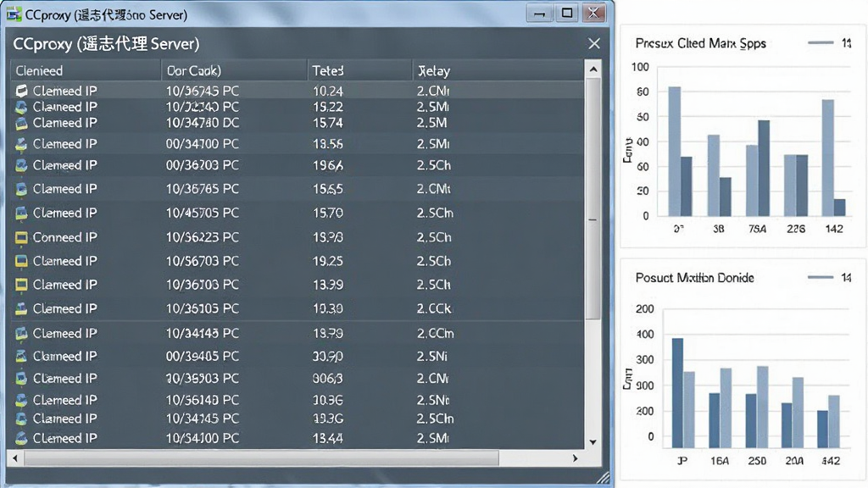868x488 pixels.
Task: Click the CCproxy app icon in title bar
Action: (x=14, y=14)
